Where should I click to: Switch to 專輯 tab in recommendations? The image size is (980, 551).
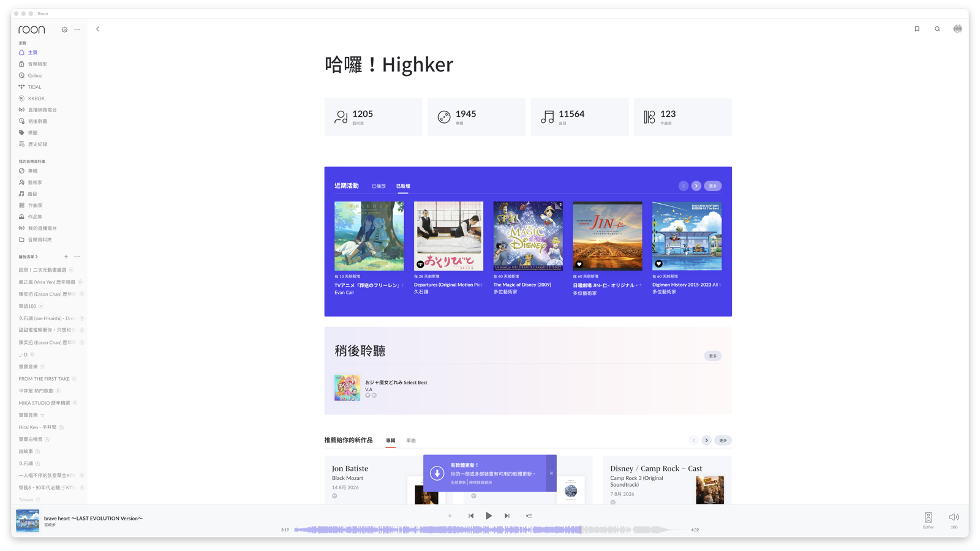391,441
